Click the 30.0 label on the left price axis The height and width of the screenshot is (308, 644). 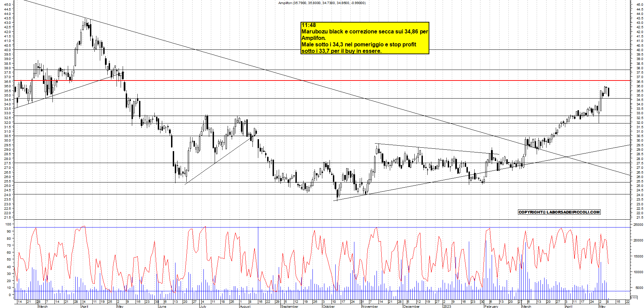pos(8,141)
